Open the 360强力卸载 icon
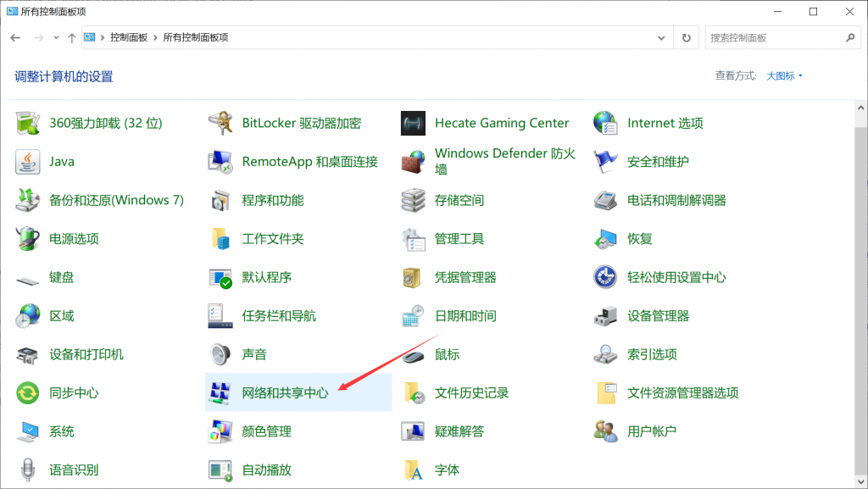Viewport: 868px width, 489px height. pos(28,123)
